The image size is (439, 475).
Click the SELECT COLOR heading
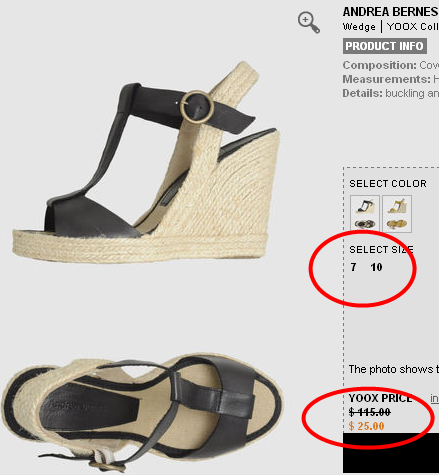tap(388, 184)
